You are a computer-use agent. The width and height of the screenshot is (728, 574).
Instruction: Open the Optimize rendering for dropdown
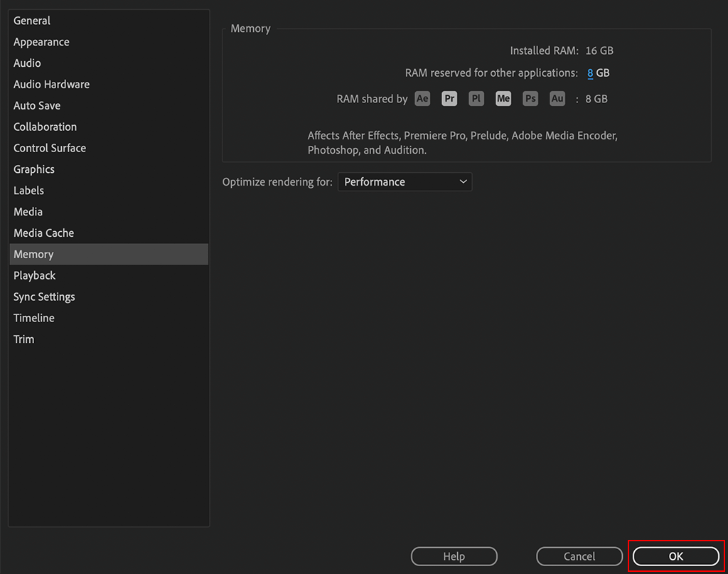pyautogui.click(x=405, y=181)
